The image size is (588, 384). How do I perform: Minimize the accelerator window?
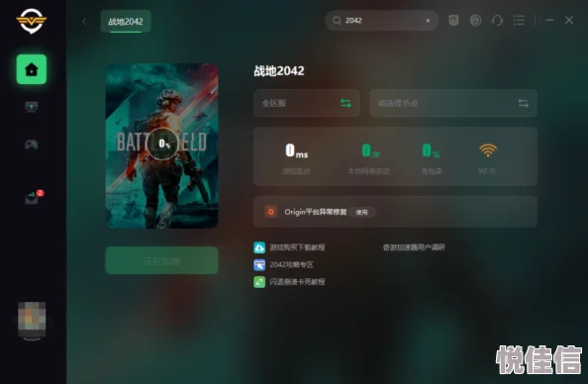pyautogui.click(x=549, y=20)
